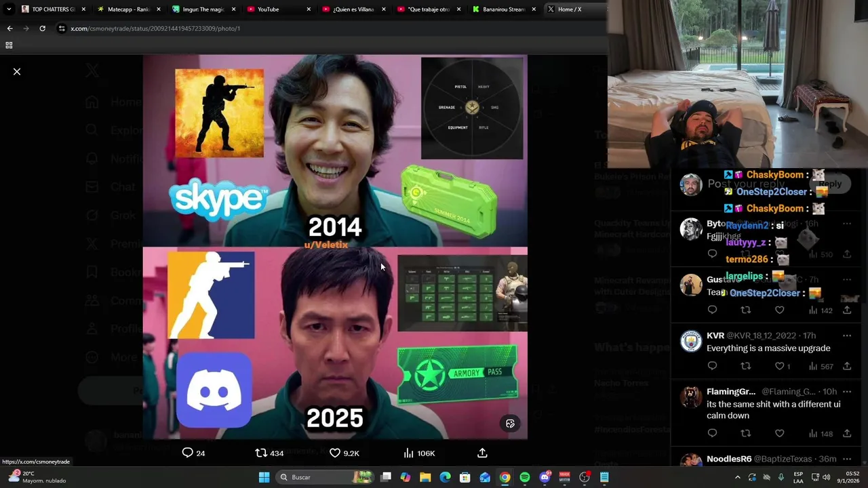Open ESP LAA language switcher
Viewport: 868px width, 488px height.
(799, 477)
